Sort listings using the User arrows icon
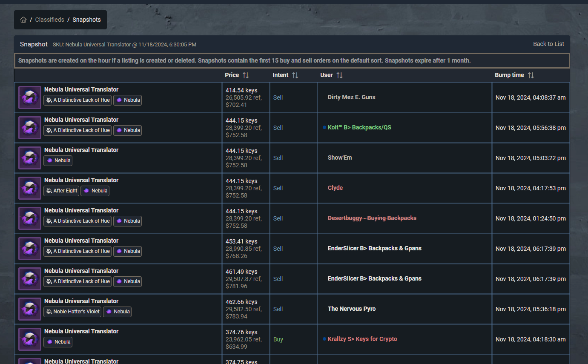This screenshot has height=364, width=588. click(339, 75)
